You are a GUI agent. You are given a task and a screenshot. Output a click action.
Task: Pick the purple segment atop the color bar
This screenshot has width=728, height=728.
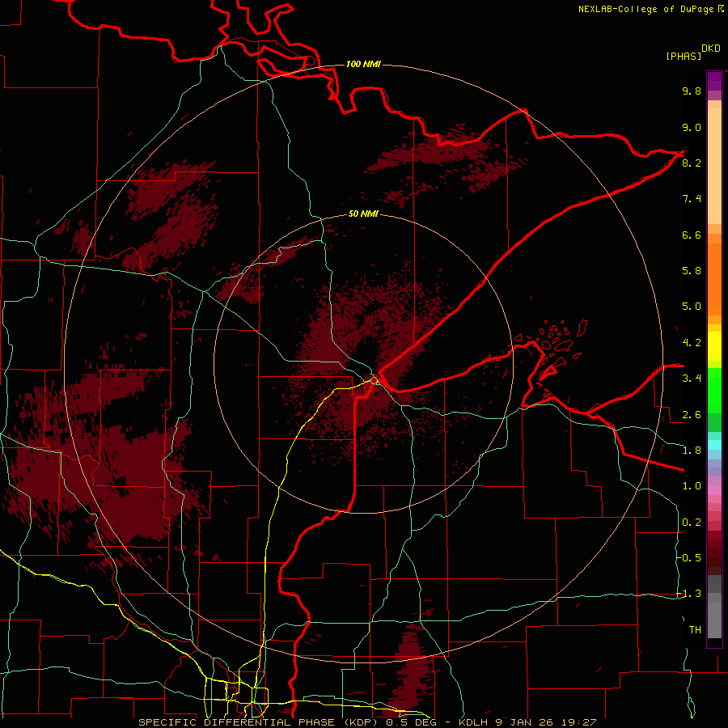tap(714, 81)
